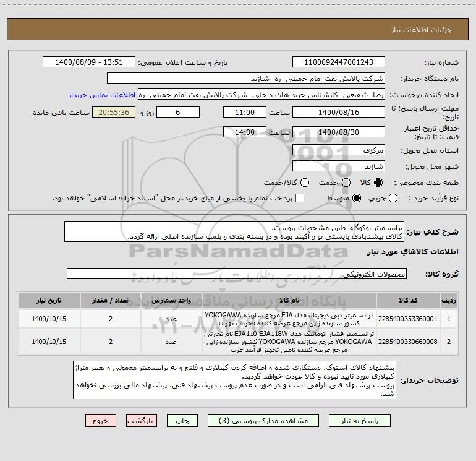476x461 pixels.
Task: Click the general need description text box
Action: 234,231
